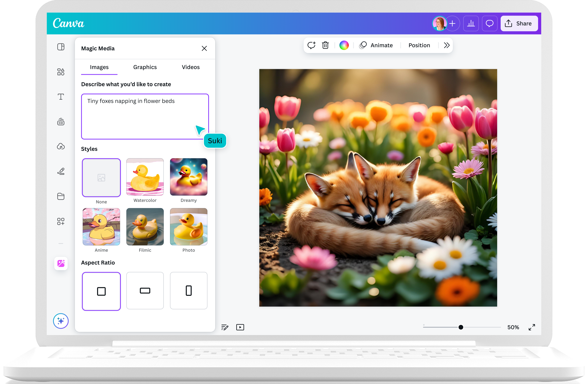The width and height of the screenshot is (588, 384).
Task: Open the Apps grid plus icon
Action: point(61,221)
